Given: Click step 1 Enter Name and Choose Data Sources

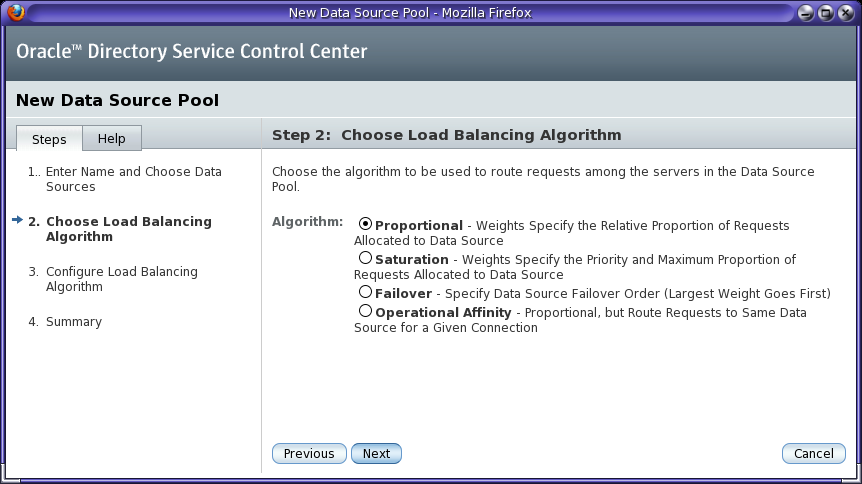Looking at the screenshot, I should point(134,179).
